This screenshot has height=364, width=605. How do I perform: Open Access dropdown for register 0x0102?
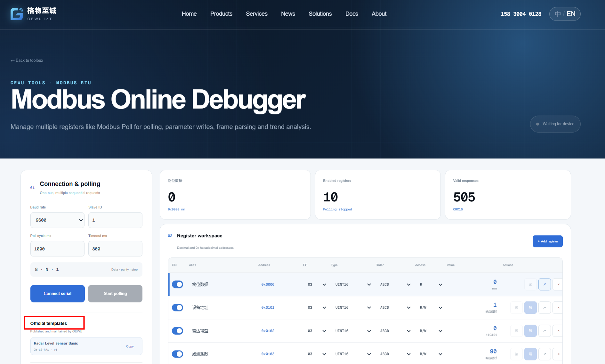[431, 331]
